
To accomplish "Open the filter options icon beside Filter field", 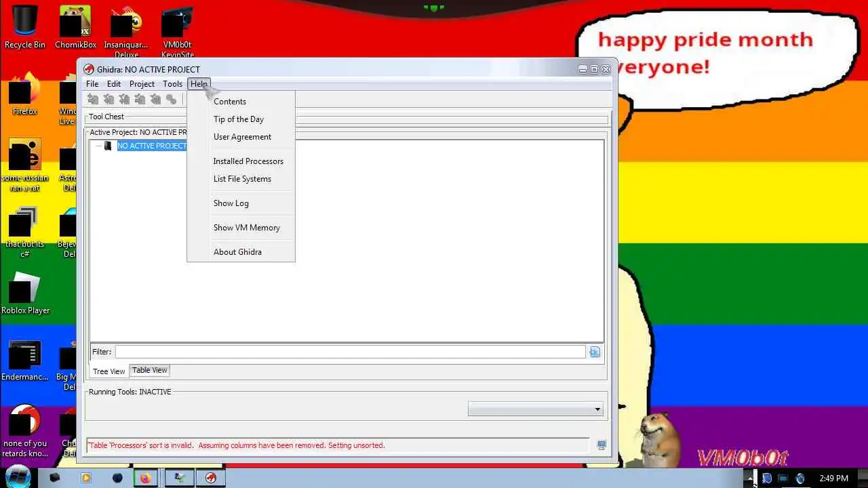I will (x=595, y=352).
